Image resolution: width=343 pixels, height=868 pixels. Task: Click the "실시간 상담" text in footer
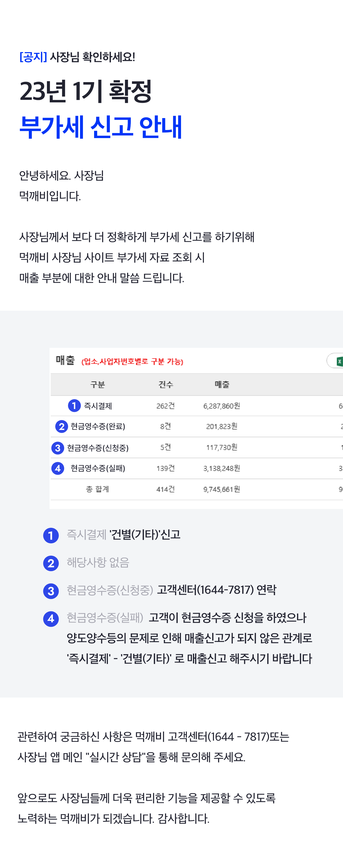point(116,757)
